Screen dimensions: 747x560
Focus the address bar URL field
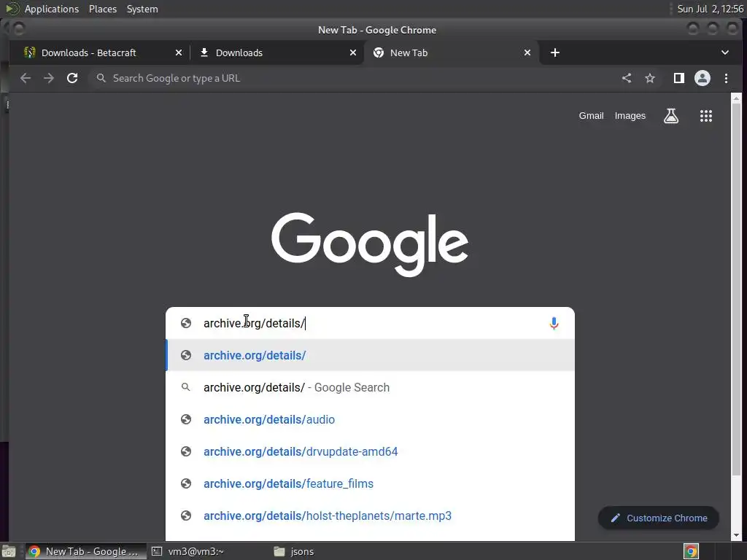click(x=352, y=78)
